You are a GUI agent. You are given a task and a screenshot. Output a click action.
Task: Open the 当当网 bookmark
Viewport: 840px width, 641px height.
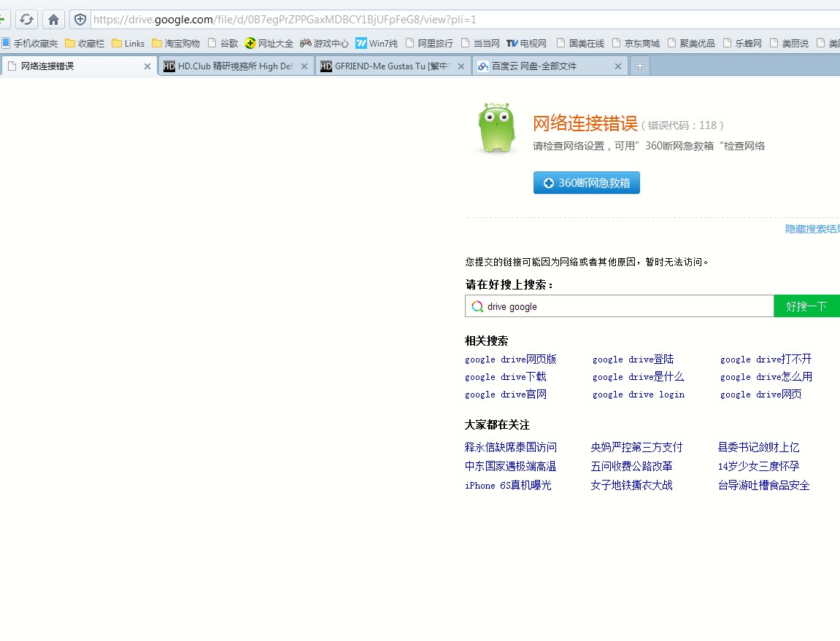[480, 43]
